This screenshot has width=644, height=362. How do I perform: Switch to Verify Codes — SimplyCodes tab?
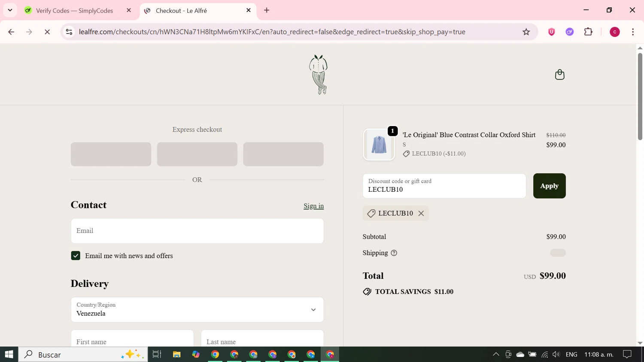click(75, 11)
